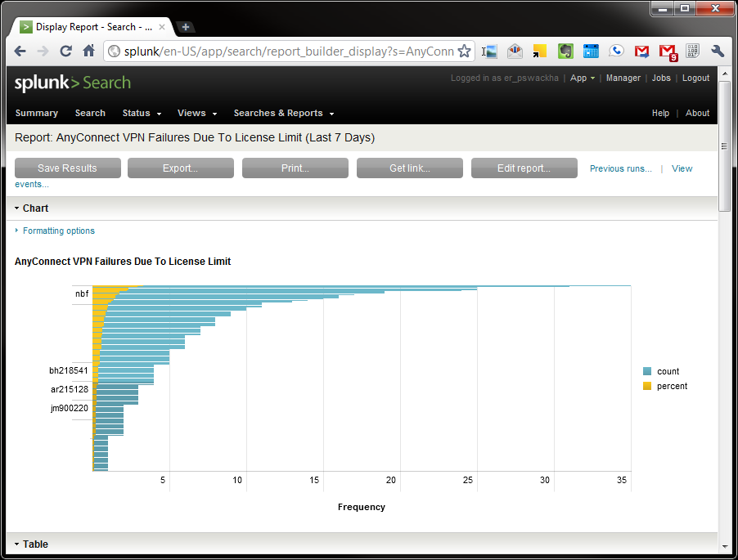Open the Help link
The image size is (738, 560).
tap(660, 114)
